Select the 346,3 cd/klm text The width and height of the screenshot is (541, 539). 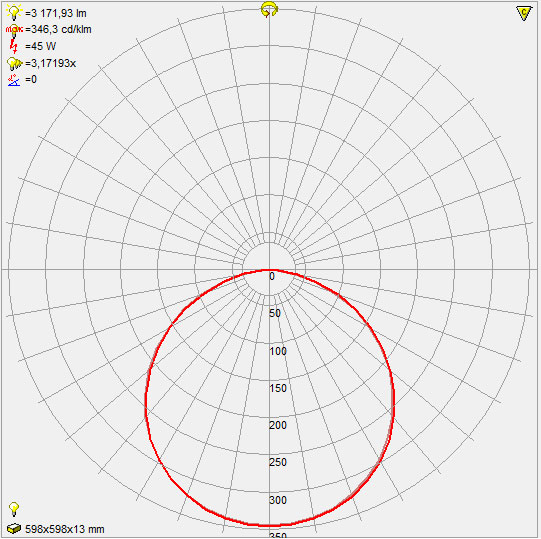click(58, 30)
